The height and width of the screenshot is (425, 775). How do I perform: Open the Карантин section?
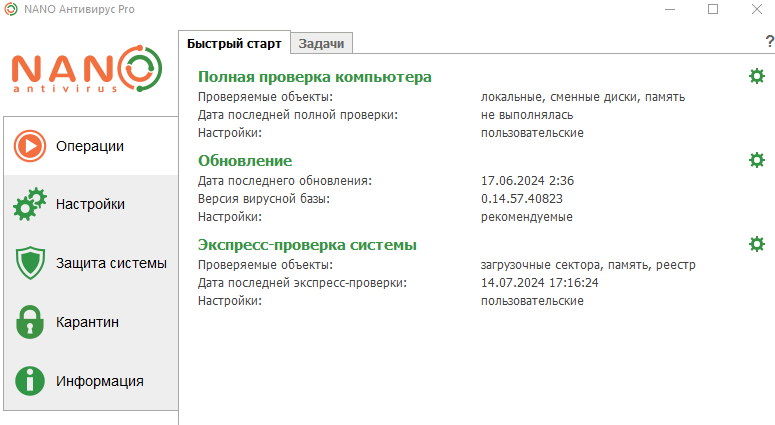[88, 322]
